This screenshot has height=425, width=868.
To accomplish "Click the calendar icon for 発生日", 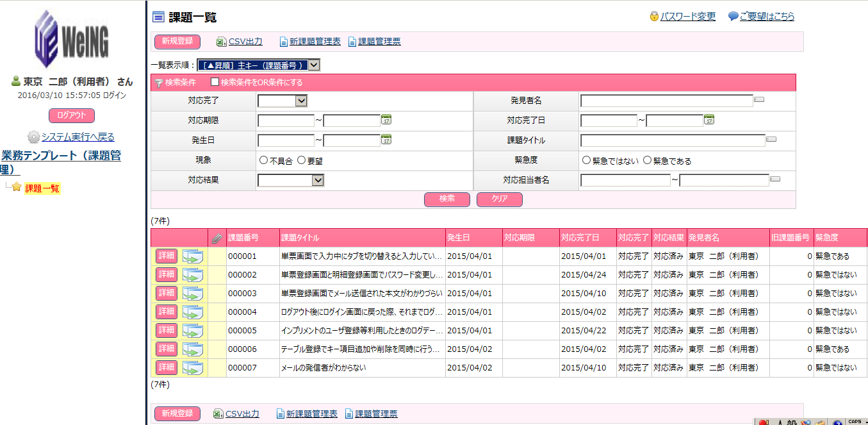I will click(386, 140).
